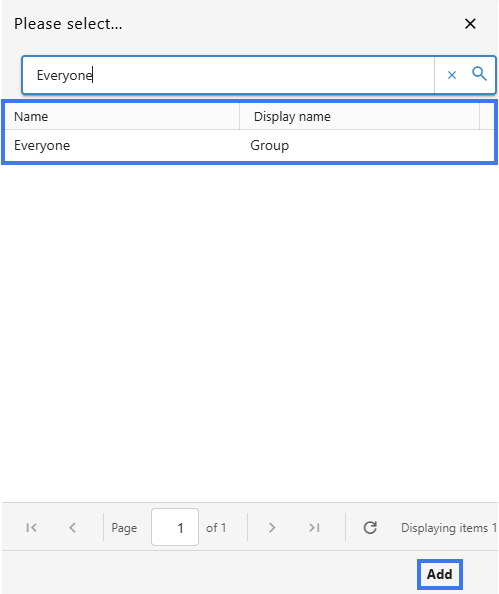499x594 pixels.
Task: Go to next page of results
Action: [272, 527]
